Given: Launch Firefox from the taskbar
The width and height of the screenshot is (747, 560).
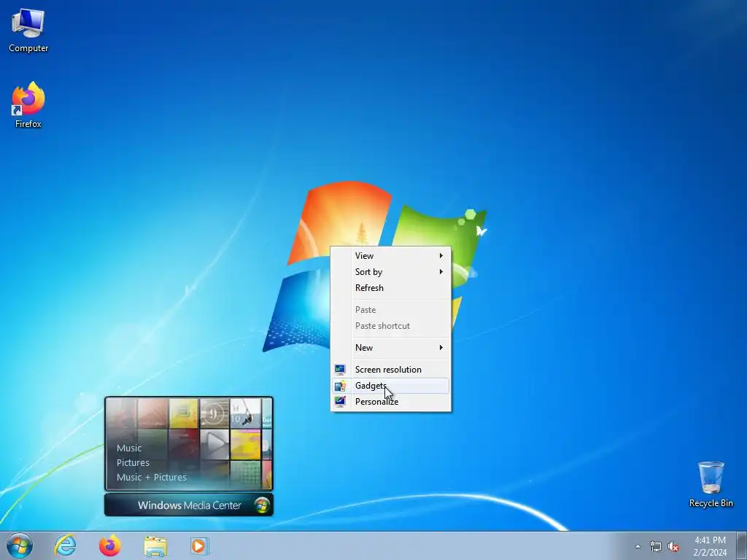Looking at the screenshot, I should click(x=109, y=545).
